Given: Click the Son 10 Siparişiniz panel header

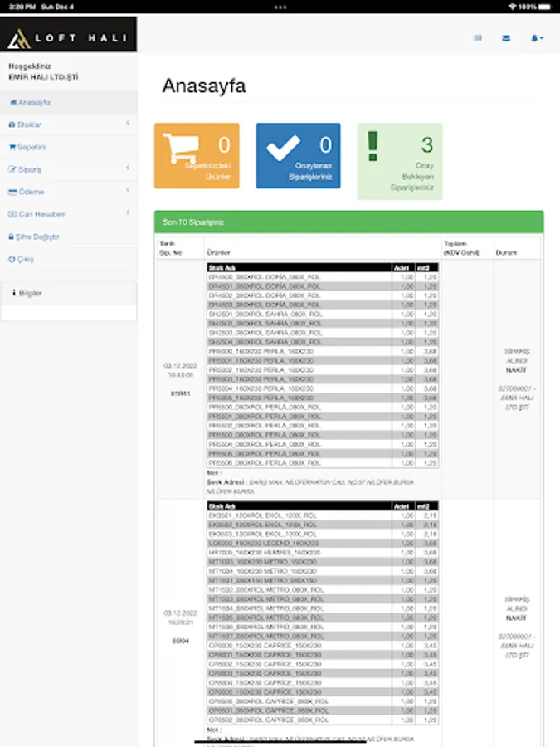Looking at the screenshot, I should tap(348, 222).
